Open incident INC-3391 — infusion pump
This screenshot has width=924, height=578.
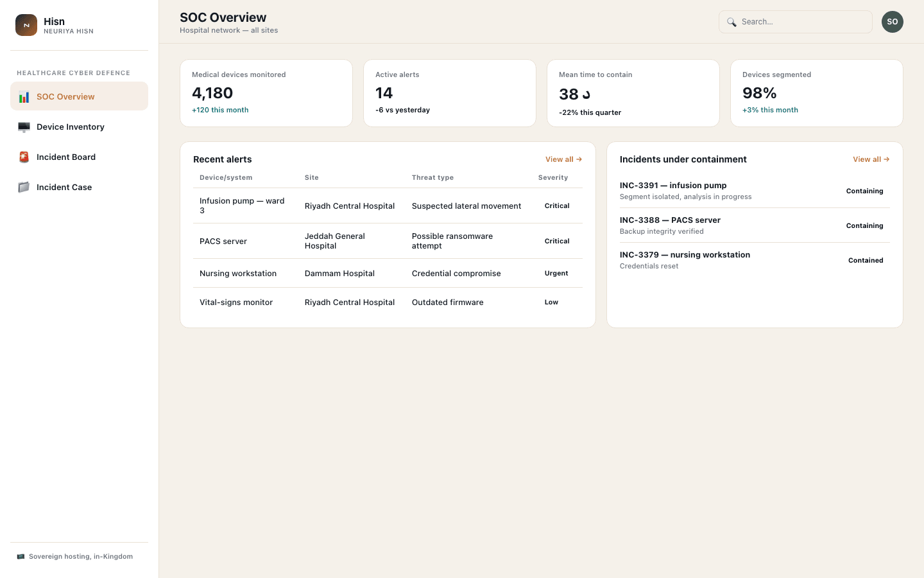pos(755,191)
